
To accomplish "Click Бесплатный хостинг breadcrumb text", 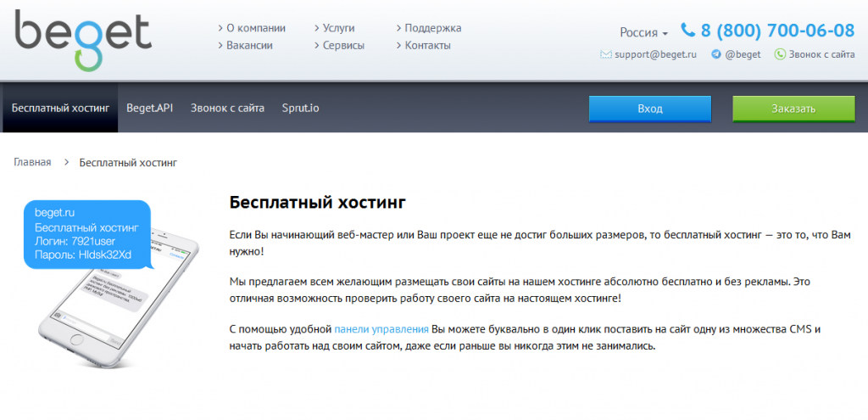I will click(x=129, y=162).
